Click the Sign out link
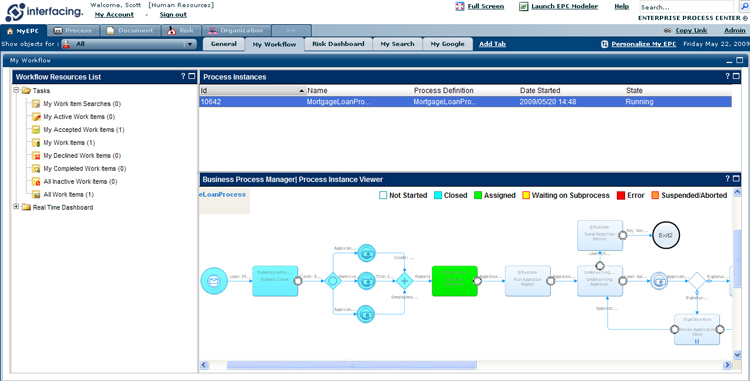Screen dimensions: 750x381 [173, 15]
